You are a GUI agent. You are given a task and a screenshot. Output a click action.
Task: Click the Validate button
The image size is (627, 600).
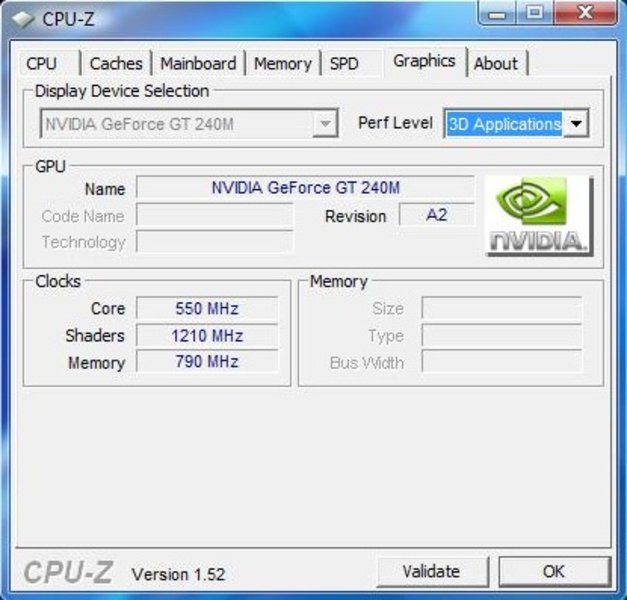(431, 571)
